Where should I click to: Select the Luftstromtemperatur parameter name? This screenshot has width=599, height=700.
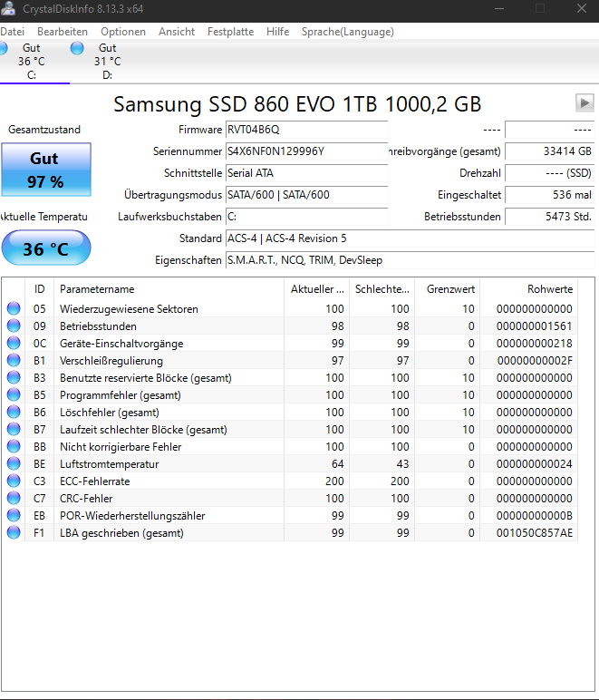[110, 464]
